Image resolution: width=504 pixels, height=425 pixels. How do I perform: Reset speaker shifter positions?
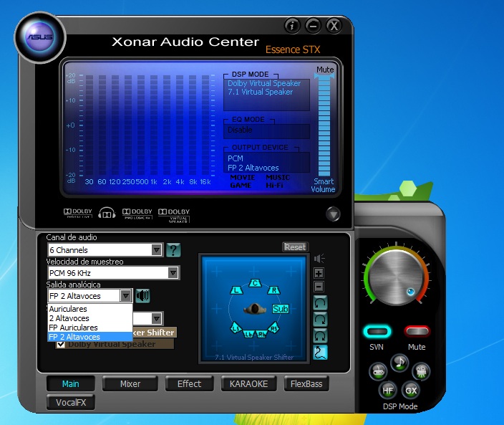tap(295, 247)
